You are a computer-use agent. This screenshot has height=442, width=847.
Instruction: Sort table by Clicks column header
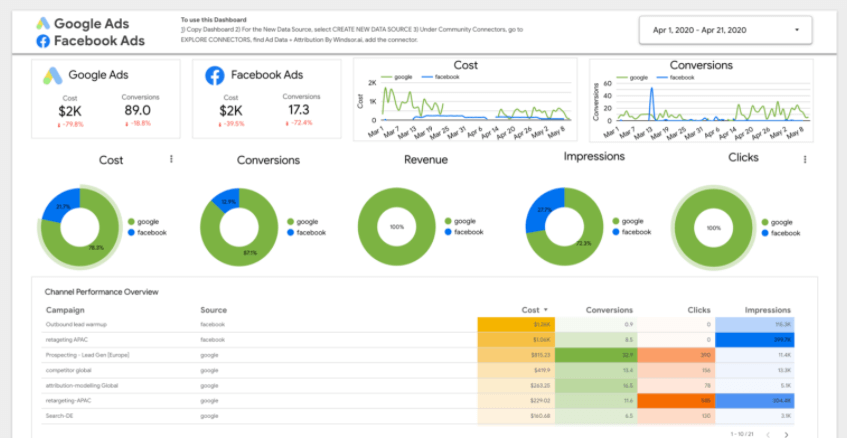pyautogui.click(x=699, y=310)
